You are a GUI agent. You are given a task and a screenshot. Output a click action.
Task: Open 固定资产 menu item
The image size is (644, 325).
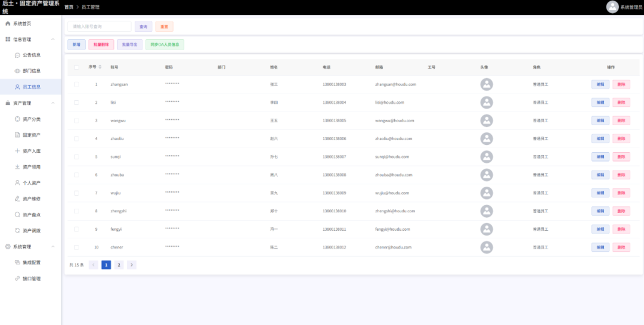(x=31, y=135)
